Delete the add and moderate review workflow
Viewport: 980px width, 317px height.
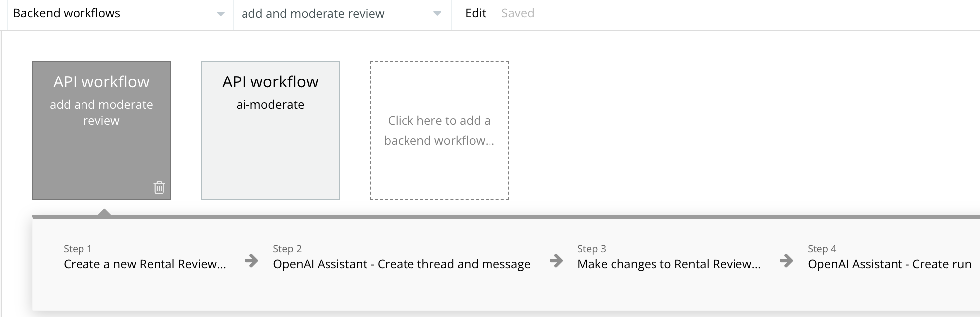pos(159,187)
